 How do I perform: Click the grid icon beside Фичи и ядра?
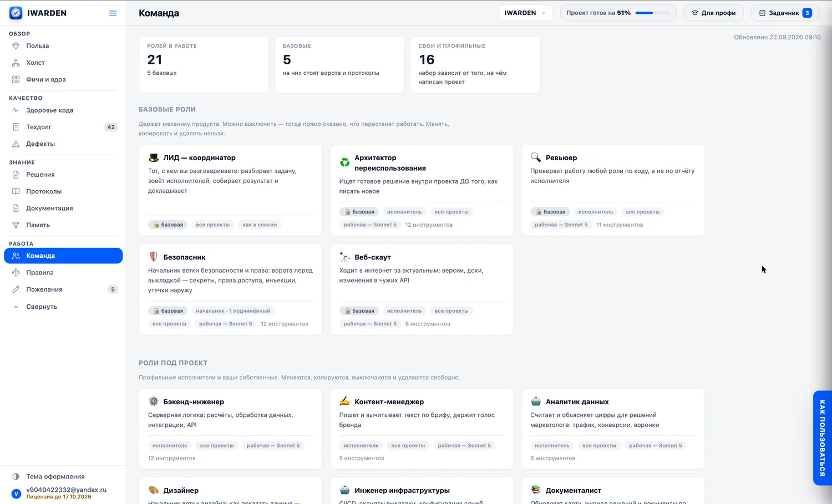16,79
